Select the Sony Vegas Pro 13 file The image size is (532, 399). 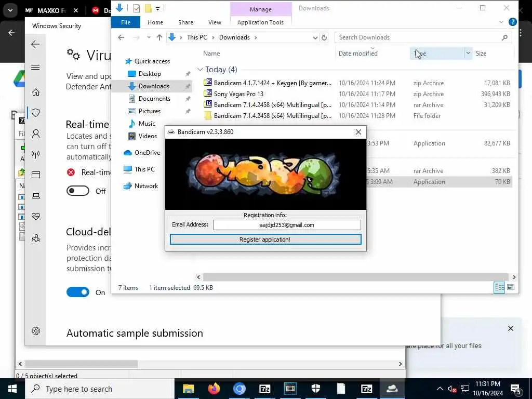pyautogui.click(x=238, y=94)
